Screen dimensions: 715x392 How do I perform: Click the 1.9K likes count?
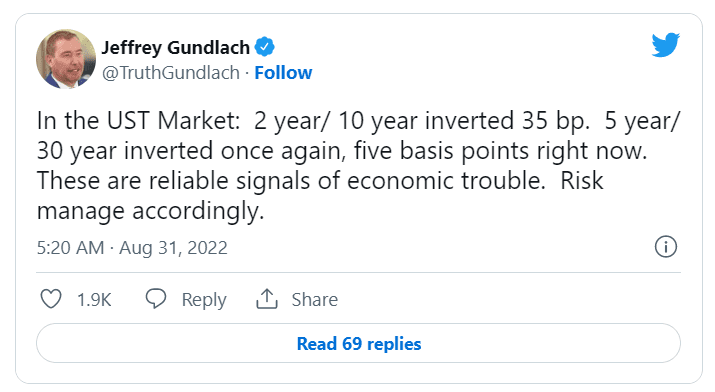click(x=94, y=300)
